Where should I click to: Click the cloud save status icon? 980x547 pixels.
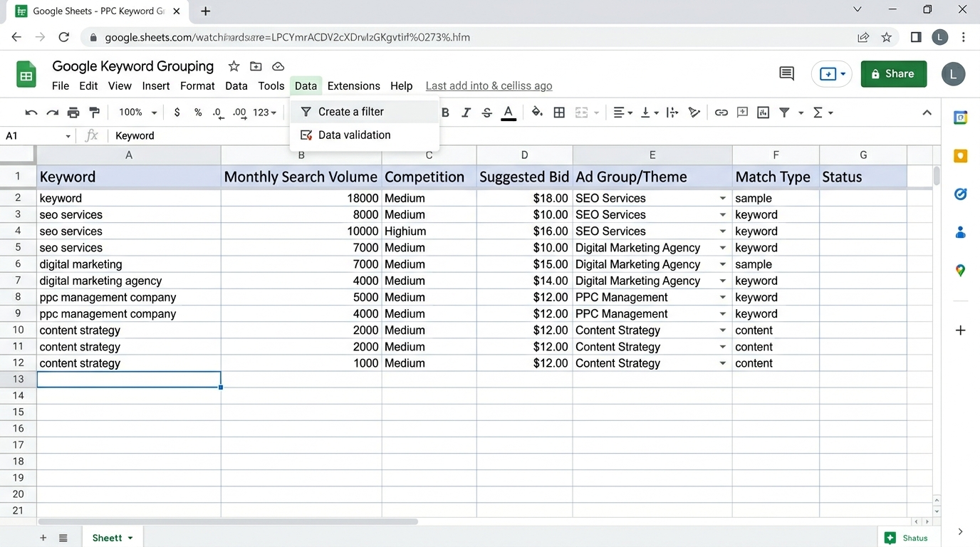point(278,66)
